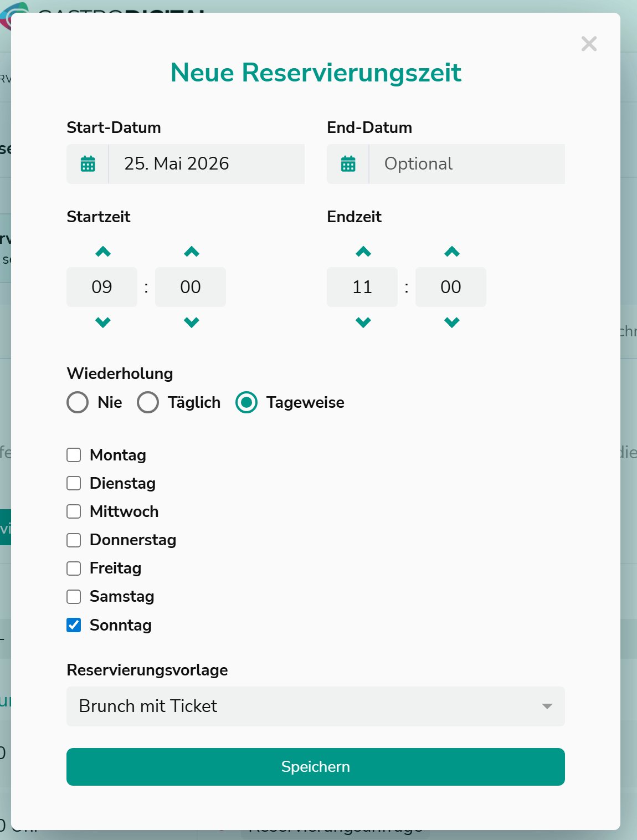This screenshot has height=840, width=637.
Task: Click the Endzeit hour field 11
Action: click(x=362, y=287)
